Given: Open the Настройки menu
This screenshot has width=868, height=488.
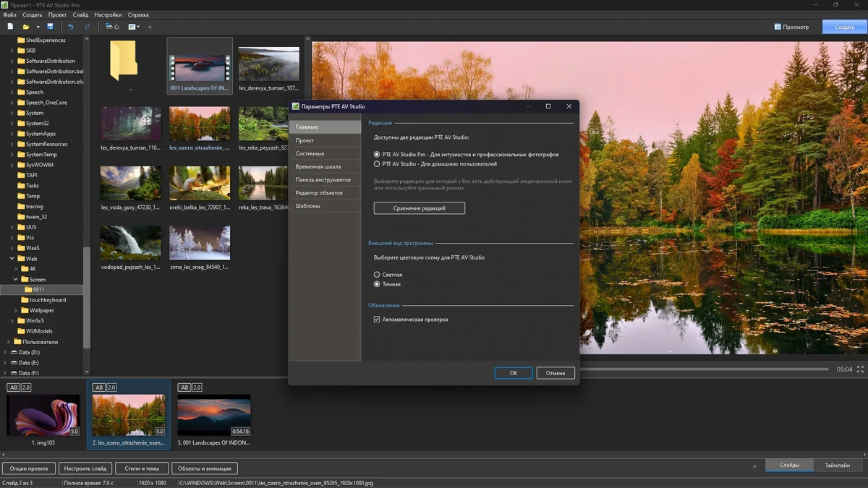Looking at the screenshot, I should [108, 14].
